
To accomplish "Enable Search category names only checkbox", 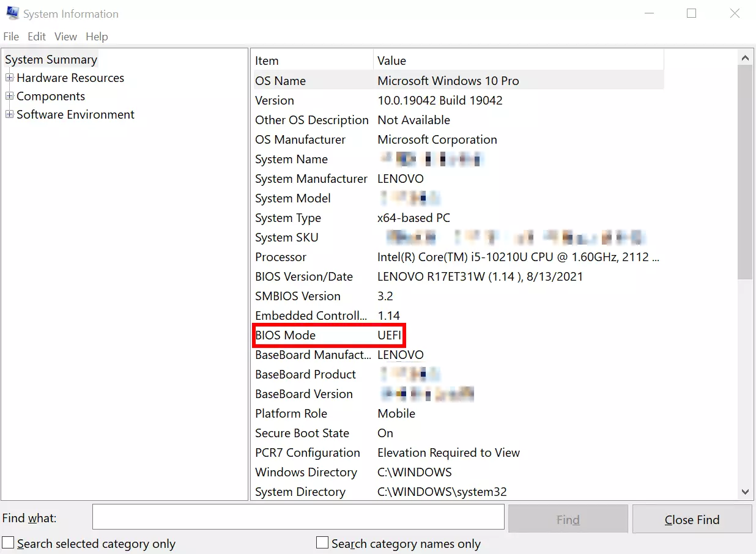I will [322, 543].
